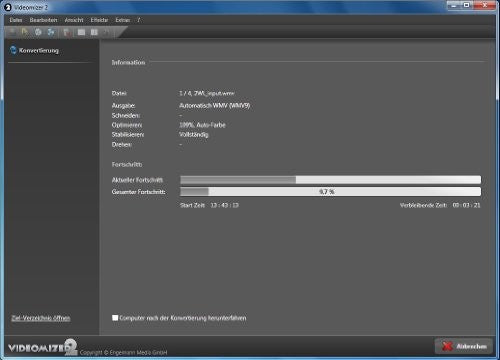The width and height of the screenshot is (500, 360).
Task: Open the Effekte menu
Action: (x=99, y=20)
